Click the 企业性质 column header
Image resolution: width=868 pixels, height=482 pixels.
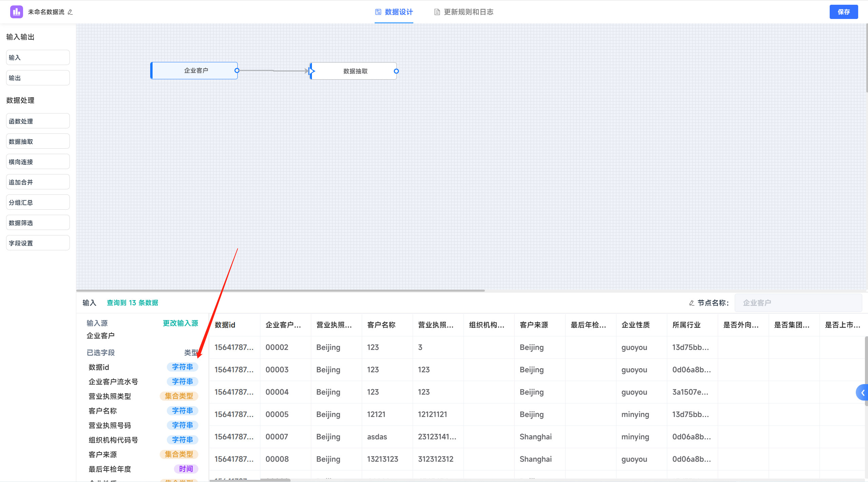[x=641, y=325]
